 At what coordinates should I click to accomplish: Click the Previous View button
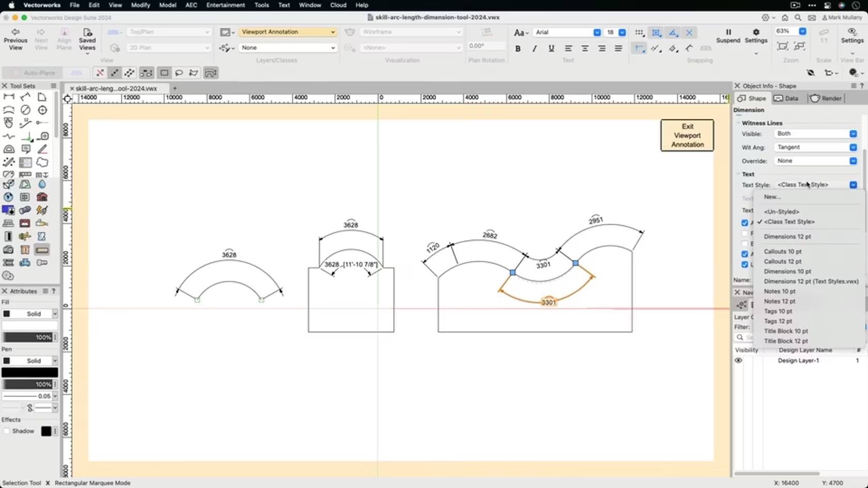16,39
